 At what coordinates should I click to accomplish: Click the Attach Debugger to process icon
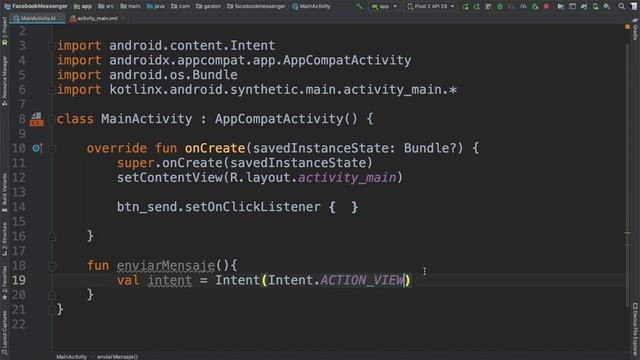click(x=535, y=6)
